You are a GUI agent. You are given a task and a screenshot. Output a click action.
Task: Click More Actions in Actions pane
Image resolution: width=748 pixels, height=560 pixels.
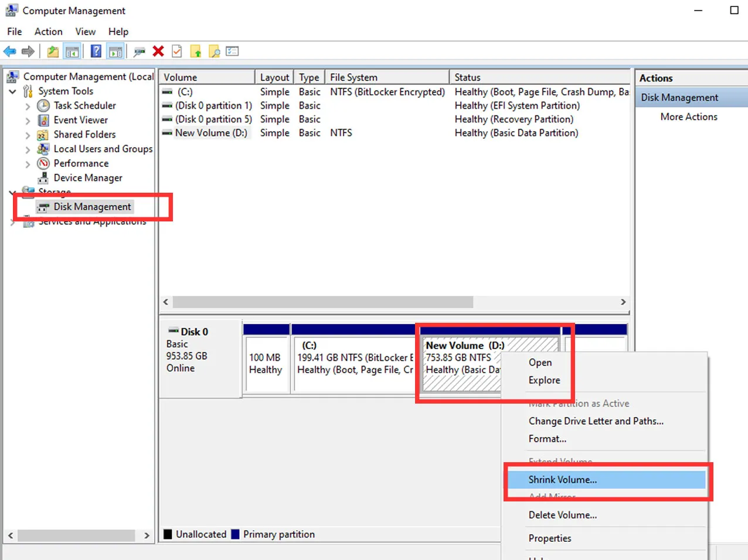pos(688,117)
